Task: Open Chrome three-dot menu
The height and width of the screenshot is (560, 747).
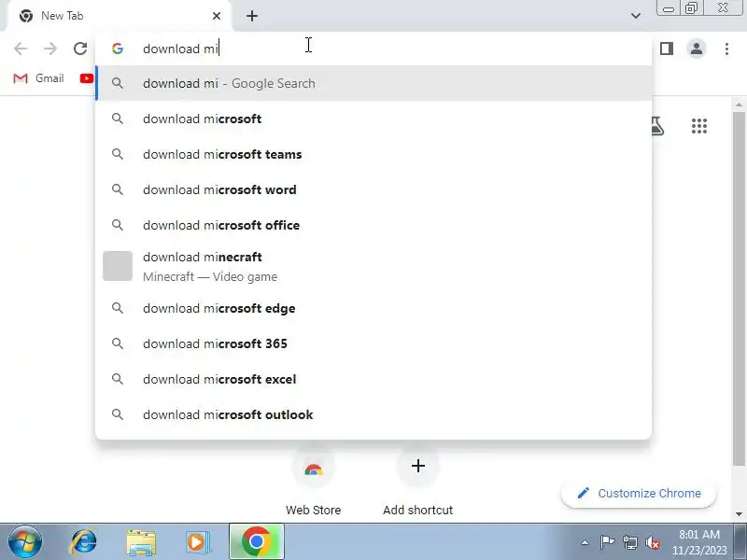Action: [726, 49]
